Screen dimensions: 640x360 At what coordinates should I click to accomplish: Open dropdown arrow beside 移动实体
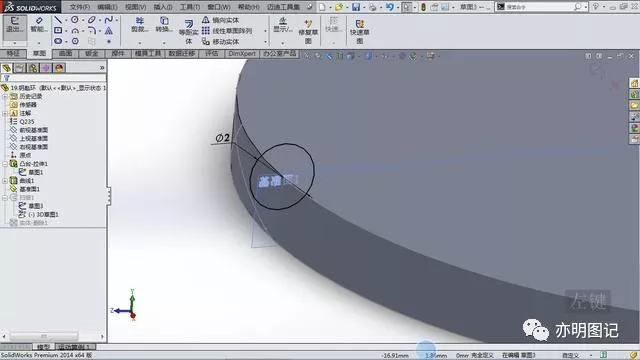265,42
